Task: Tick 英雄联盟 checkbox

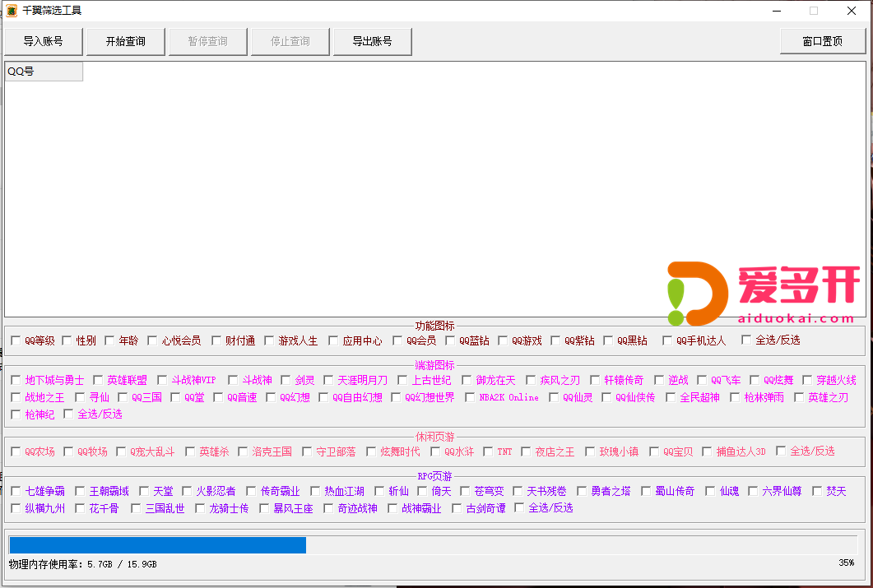Action: 98,380
